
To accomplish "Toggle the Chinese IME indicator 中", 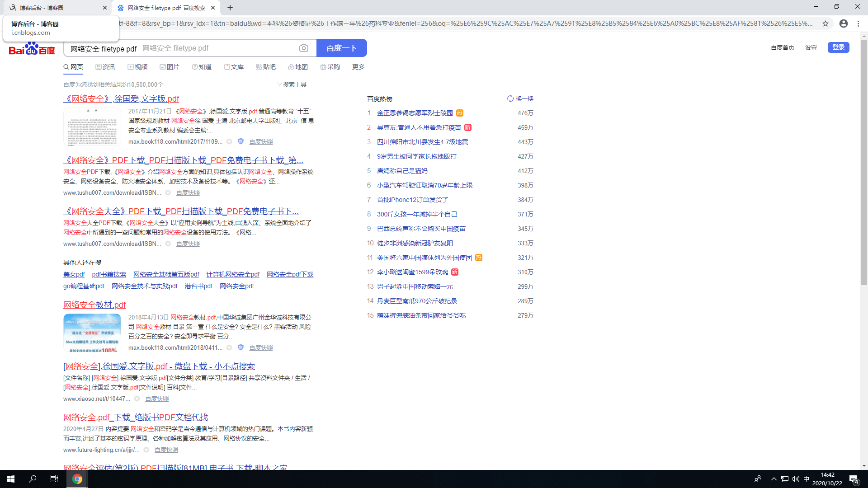I will tap(807, 479).
